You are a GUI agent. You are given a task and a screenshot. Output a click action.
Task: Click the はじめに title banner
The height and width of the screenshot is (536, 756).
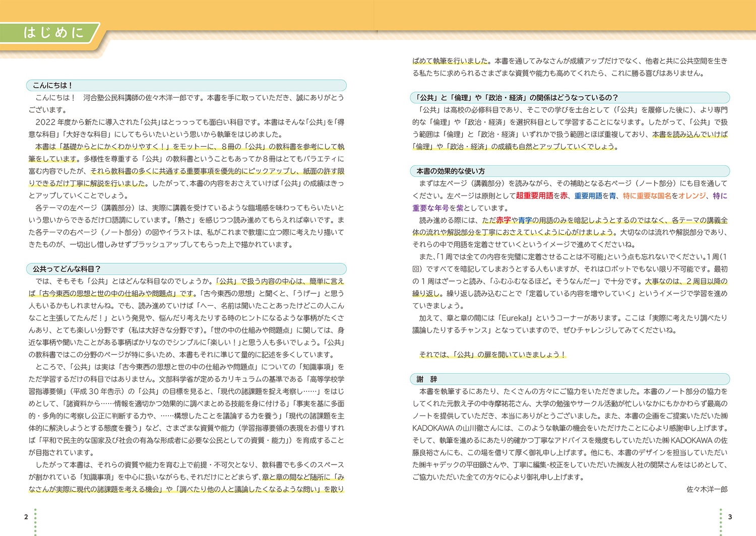(x=50, y=33)
